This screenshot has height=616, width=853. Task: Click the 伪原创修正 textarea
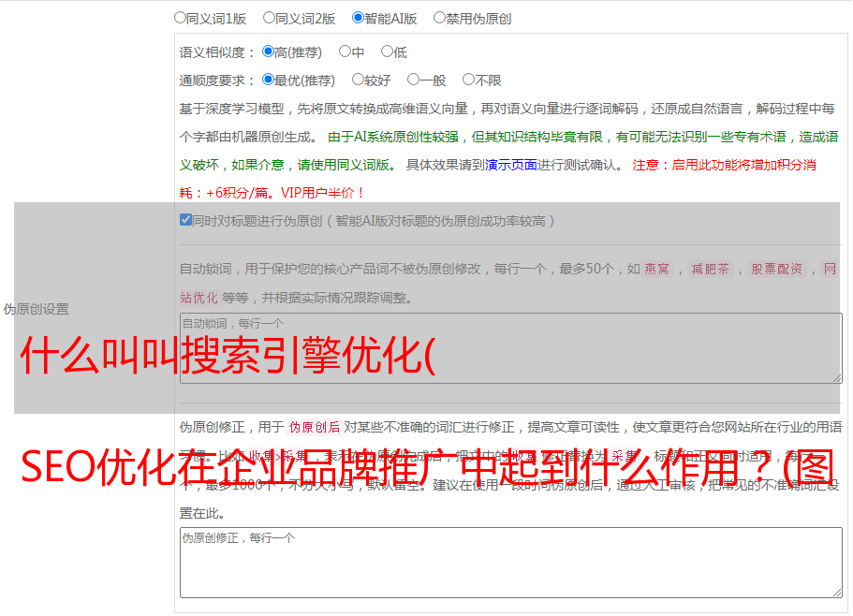(511, 563)
